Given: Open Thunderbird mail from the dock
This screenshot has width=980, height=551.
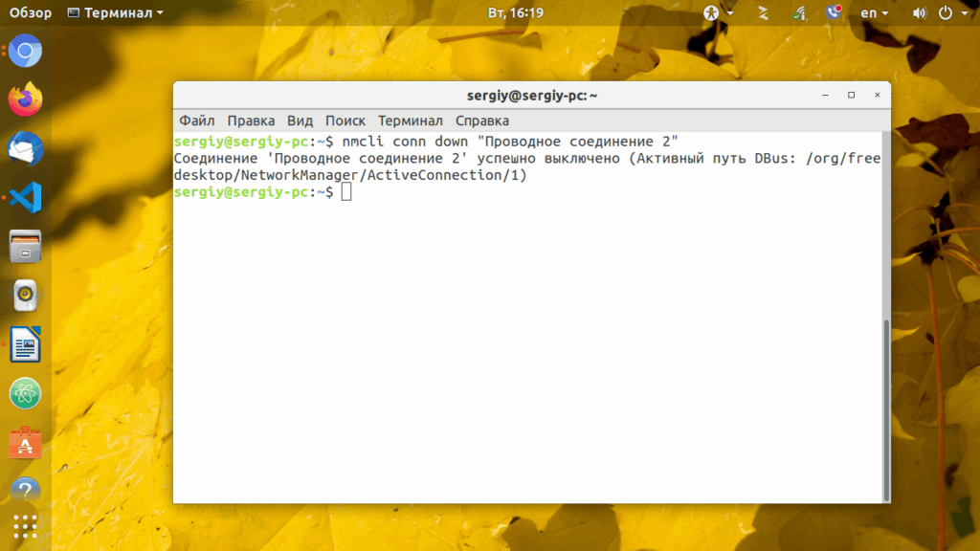Looking at the screenshot, I should [25, 148].
